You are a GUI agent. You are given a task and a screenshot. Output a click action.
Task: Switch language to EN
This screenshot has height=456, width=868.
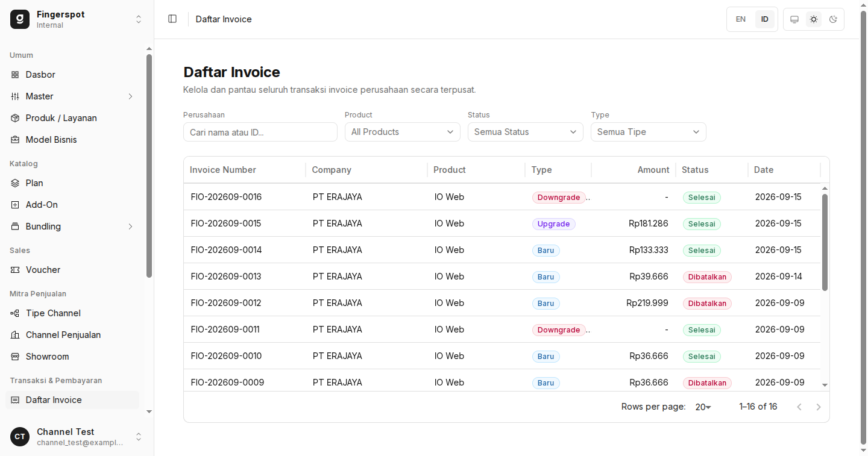tap(741, 19)
